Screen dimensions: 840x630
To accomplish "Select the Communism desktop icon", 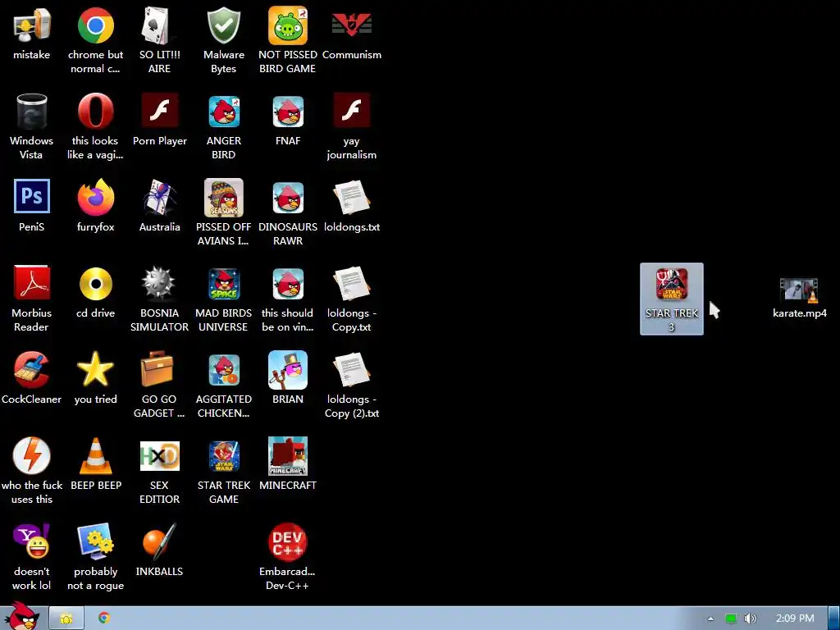I will [x=351, y=25].
